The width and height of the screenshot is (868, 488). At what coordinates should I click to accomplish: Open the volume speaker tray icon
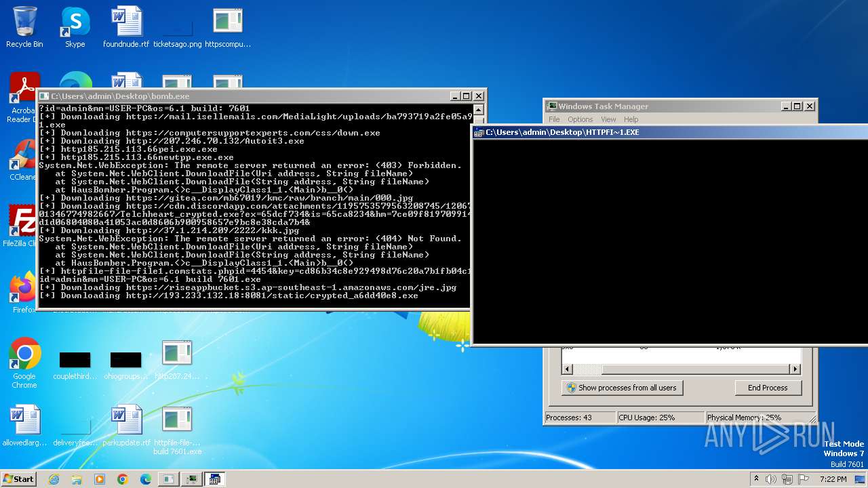pos(772,479)
